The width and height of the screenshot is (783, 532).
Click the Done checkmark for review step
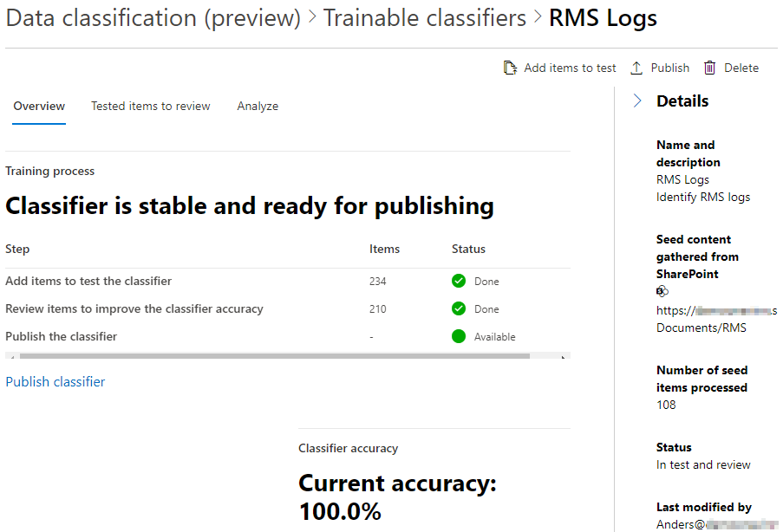(458, 308)
